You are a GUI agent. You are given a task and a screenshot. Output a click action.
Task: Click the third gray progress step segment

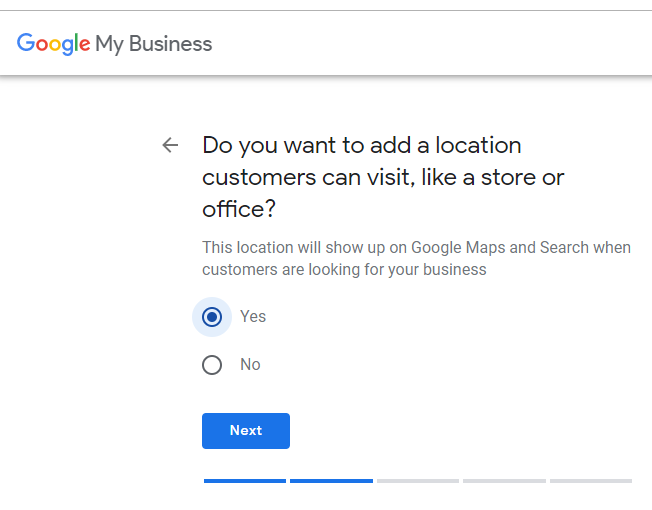(x=418, y=481)
